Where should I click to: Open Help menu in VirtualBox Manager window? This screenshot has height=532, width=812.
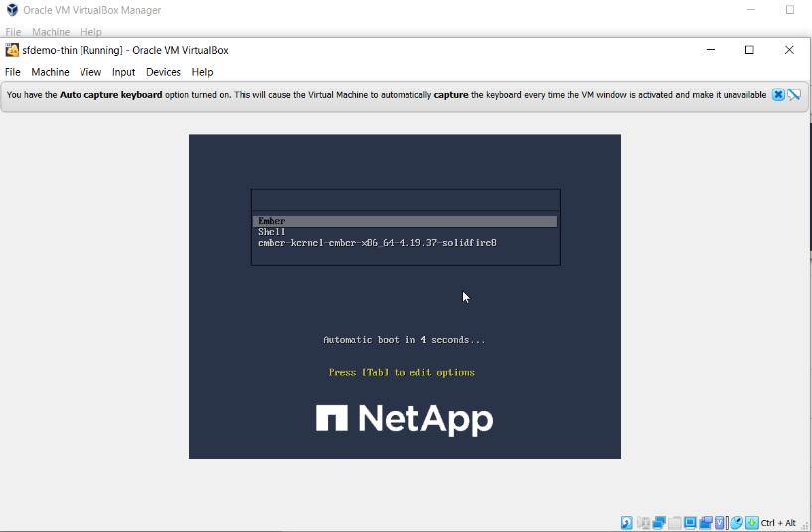point(91,32)
